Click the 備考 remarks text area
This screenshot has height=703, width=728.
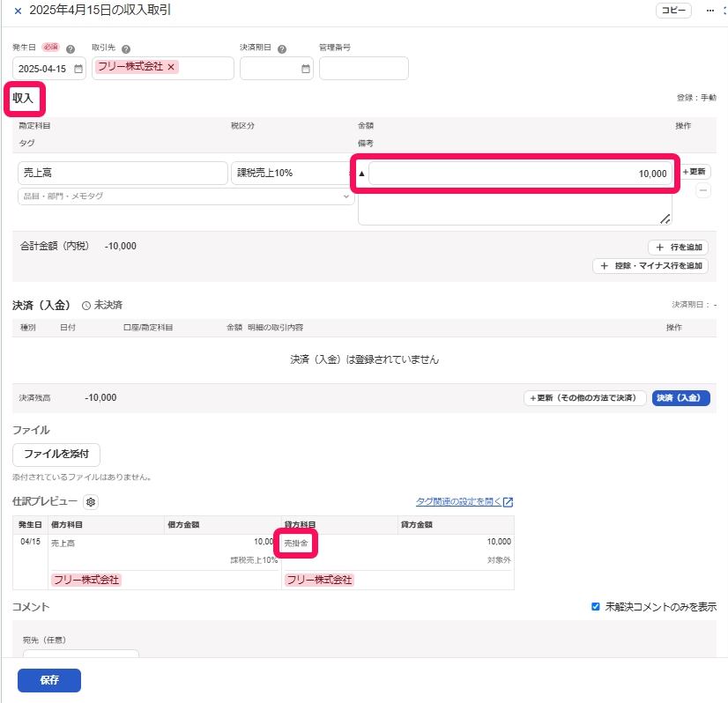point(515,207)
